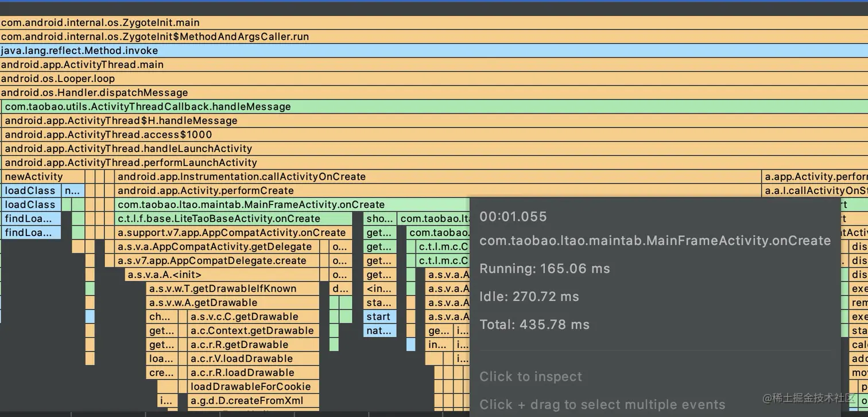Click the android.os.Handler.dispatchMessage bar

(x=434, y=92)
